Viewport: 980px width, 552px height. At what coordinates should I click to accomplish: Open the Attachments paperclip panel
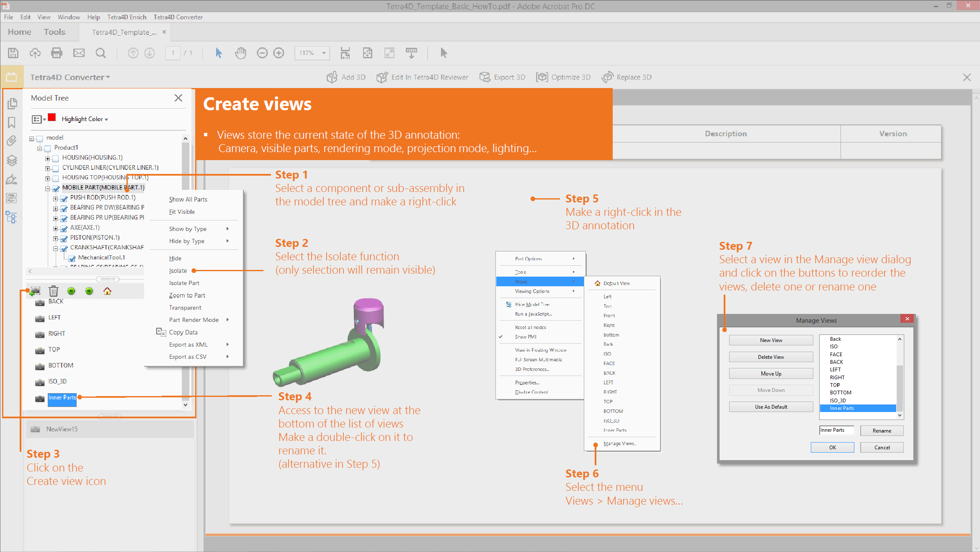coord(12,141)
